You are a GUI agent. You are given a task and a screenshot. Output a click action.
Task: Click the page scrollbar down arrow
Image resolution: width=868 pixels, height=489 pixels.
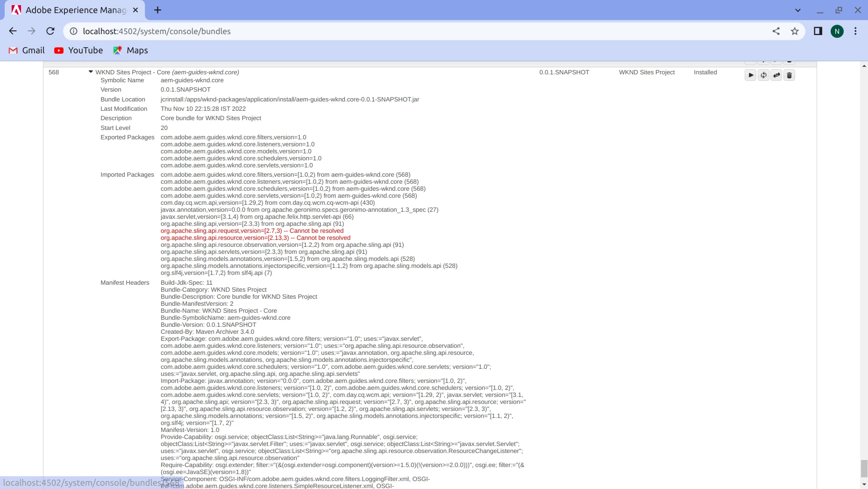864,484
